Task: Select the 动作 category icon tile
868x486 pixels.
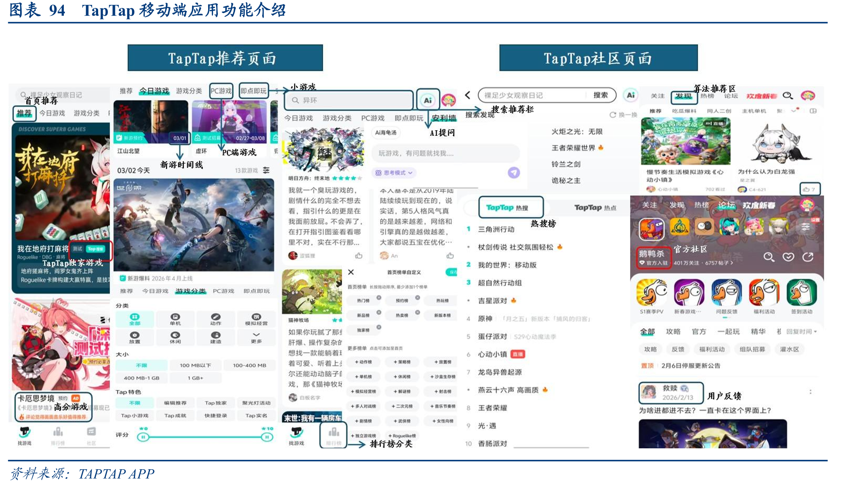Action: point(216,319)
